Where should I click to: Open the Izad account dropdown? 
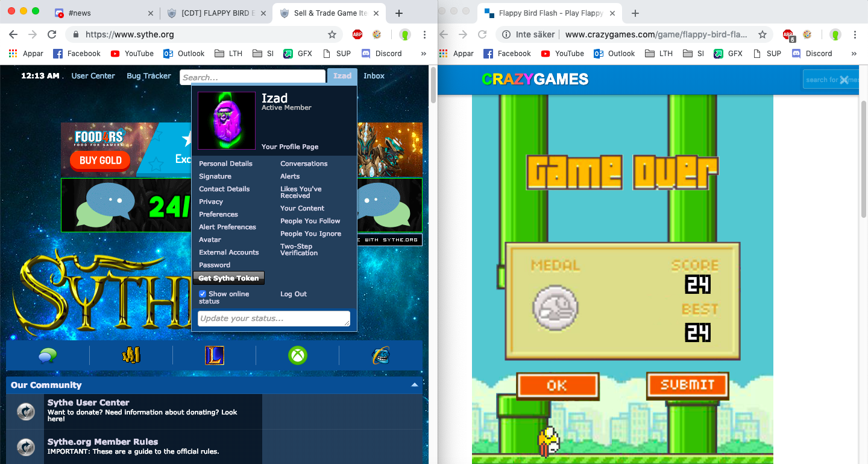point(342,76)
